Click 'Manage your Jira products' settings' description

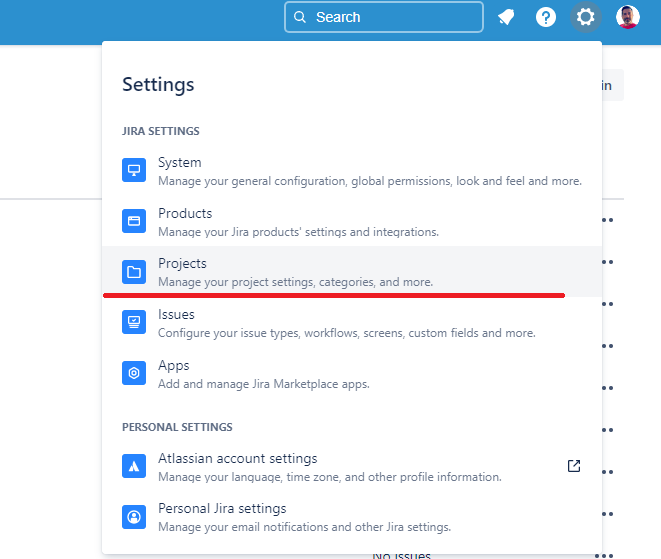[x=298, y=232]
